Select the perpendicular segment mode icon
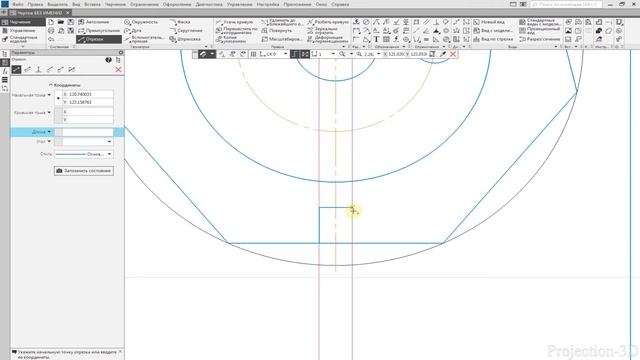Viewport: 640px width, 360px height. [38, 70]
